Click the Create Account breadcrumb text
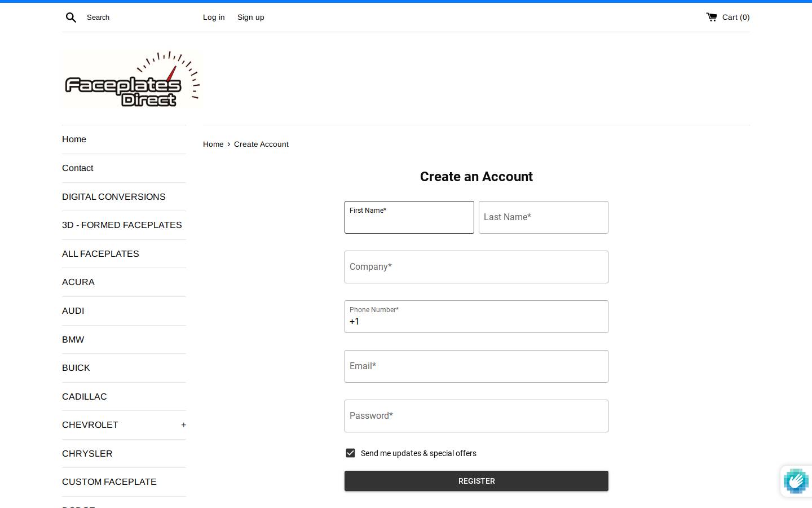Viewport: 812px width, 508px height. (x=261, y=144)
